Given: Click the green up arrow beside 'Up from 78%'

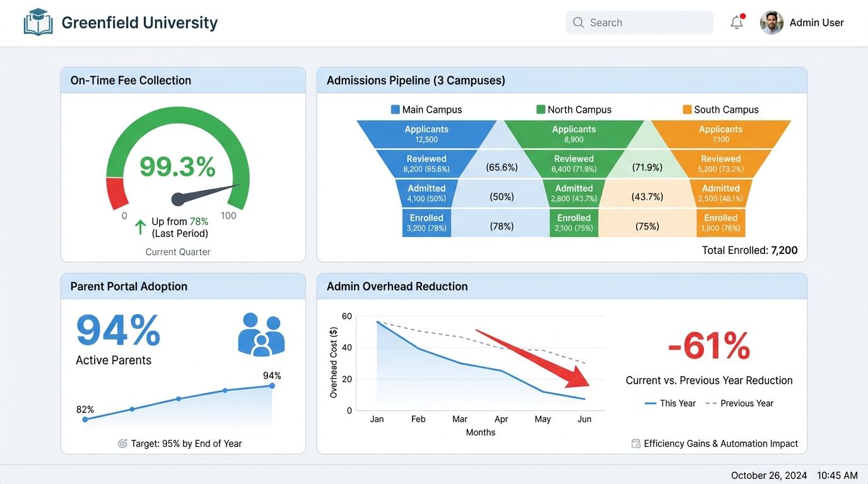Looking at the screenshot, I should [x=141, y=228].
